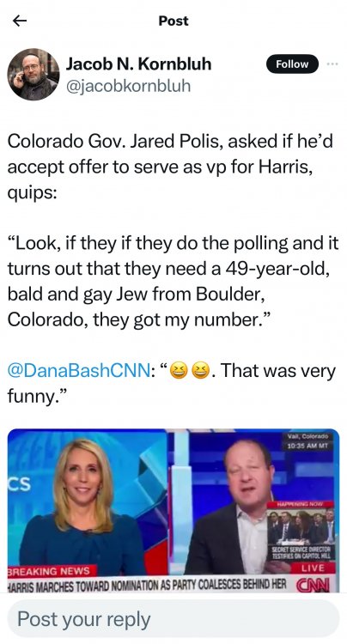Viewport: 347px width, 644px height.
Task: Click the Post header title
Action: tap(173, 21)
